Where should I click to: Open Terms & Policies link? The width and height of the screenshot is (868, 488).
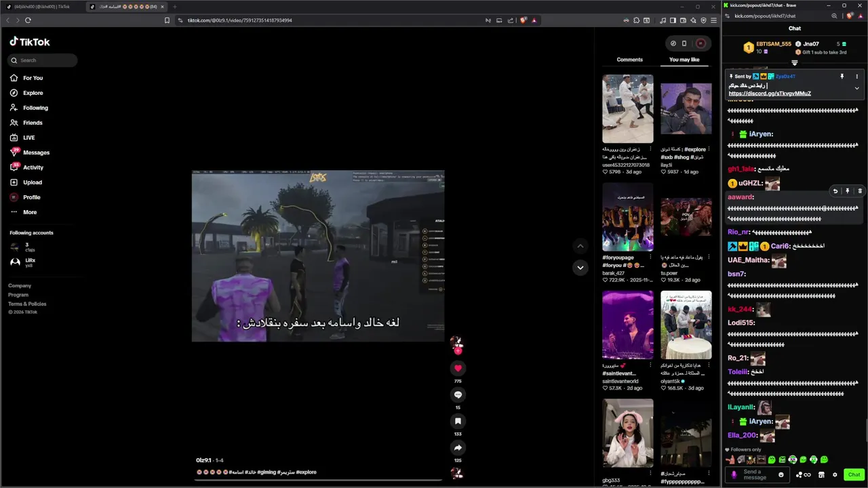click(27, 304)
